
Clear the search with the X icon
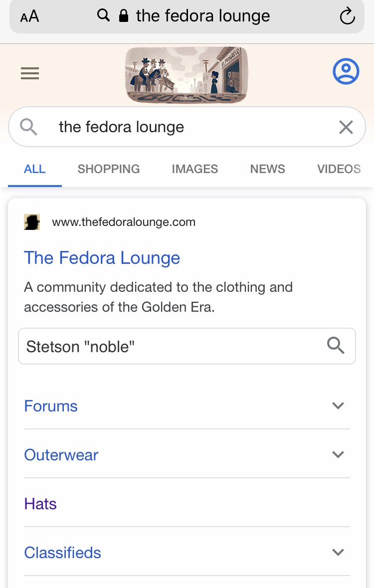click(x=346, y=127)
